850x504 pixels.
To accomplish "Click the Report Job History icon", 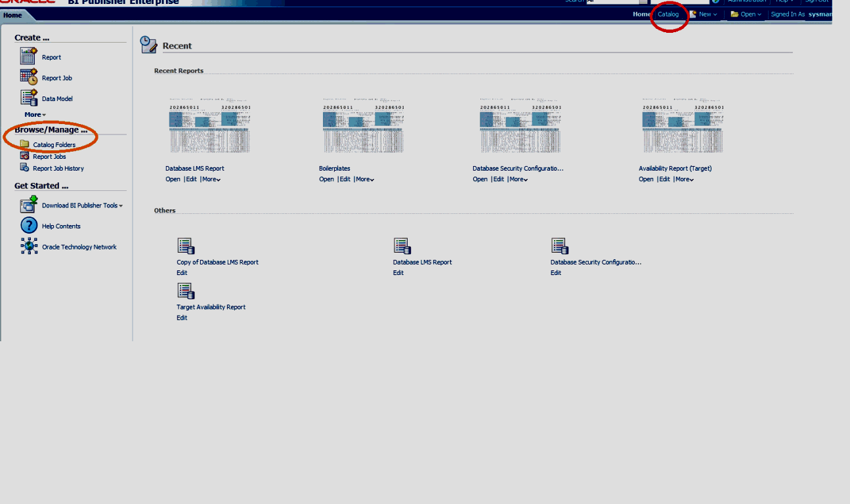I will click(x=24, y=168).
